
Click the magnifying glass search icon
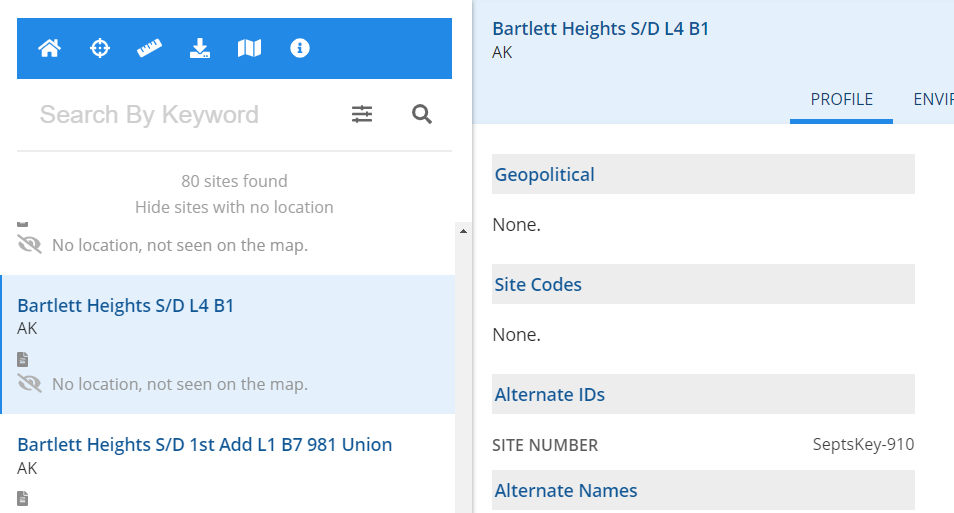point(422,115)
